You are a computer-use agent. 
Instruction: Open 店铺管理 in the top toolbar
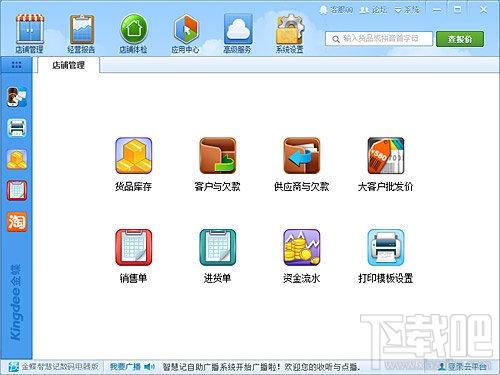(x=29, y=33)
